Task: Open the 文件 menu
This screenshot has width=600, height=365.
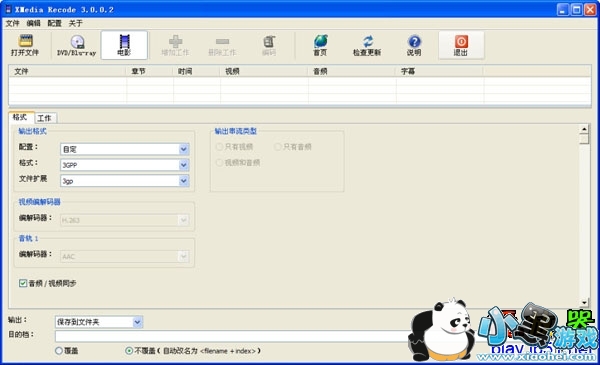Action: click(x=12, y=23)
